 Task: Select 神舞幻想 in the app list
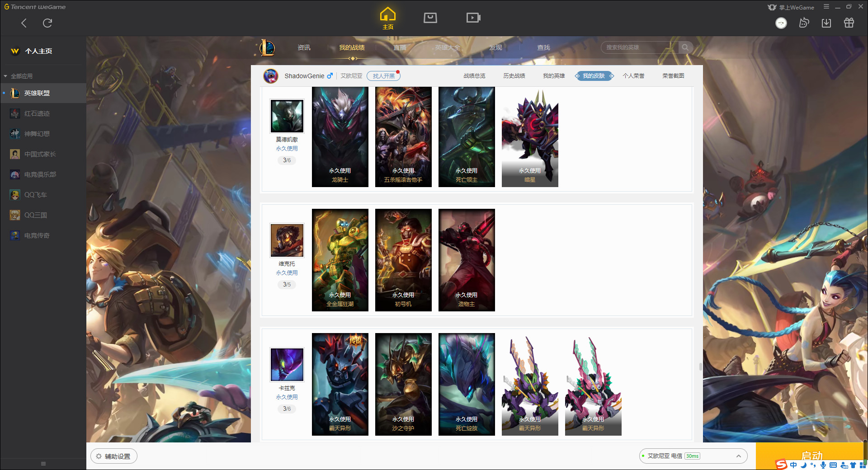pyautogui.click(x=43, y=134)
